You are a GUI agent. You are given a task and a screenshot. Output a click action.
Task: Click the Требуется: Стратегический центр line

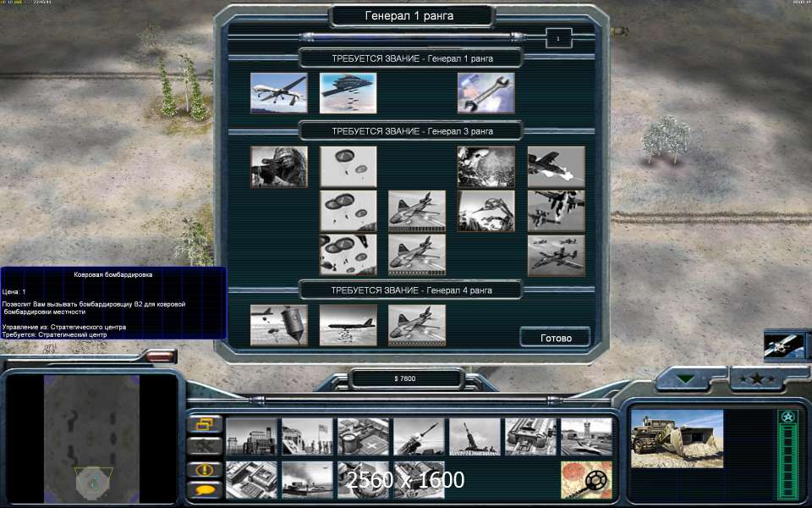click(54, 335)
